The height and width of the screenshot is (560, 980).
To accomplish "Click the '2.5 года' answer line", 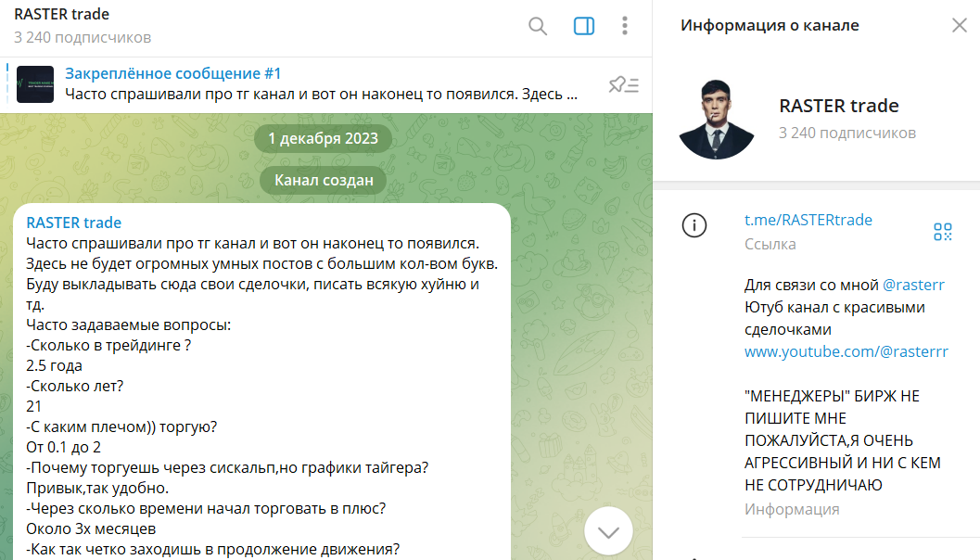I will [55, 365].
